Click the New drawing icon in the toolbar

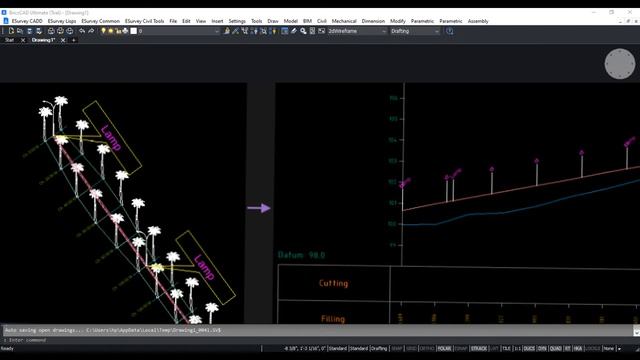coord(11,31)
